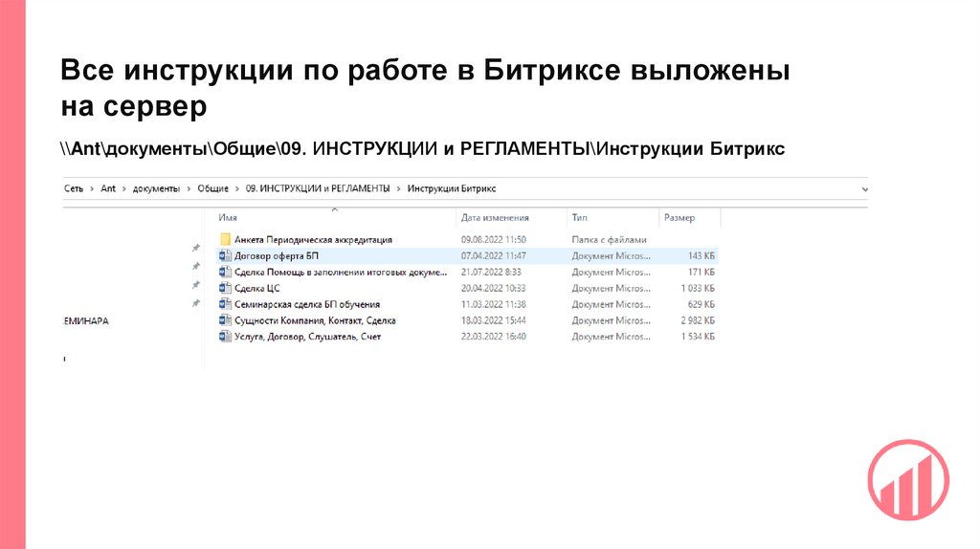Image resolution: width=980 pixels, height=549 pixels.
Task: Click size value 171 КБ
Action: (702, 272)
